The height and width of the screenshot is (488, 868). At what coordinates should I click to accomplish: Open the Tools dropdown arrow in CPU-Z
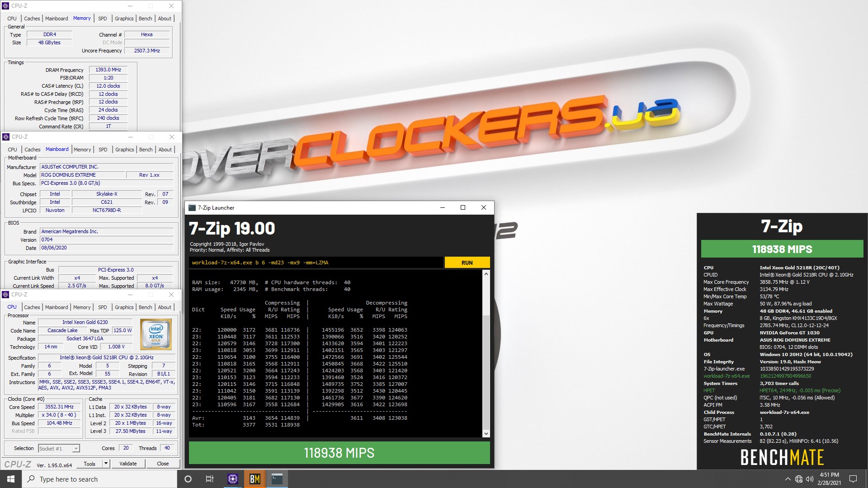click(x=106, y=464)
